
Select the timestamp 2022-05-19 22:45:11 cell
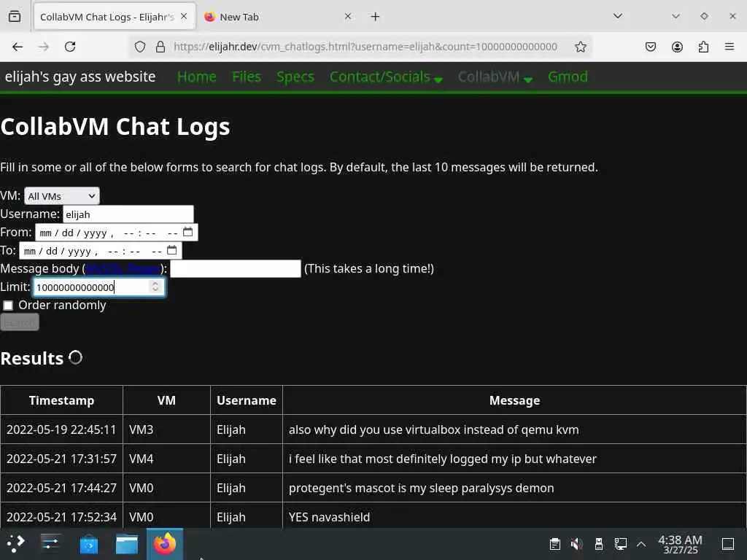(61, 429)
